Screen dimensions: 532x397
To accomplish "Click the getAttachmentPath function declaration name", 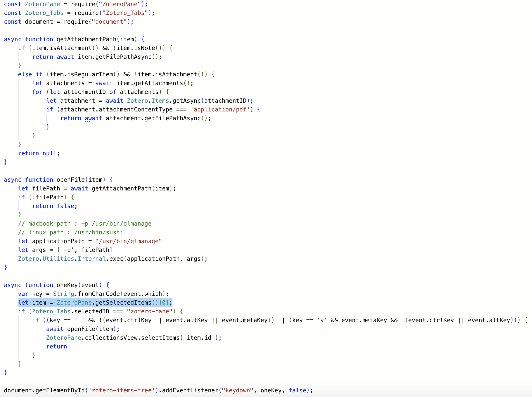I will coord(86,39).
